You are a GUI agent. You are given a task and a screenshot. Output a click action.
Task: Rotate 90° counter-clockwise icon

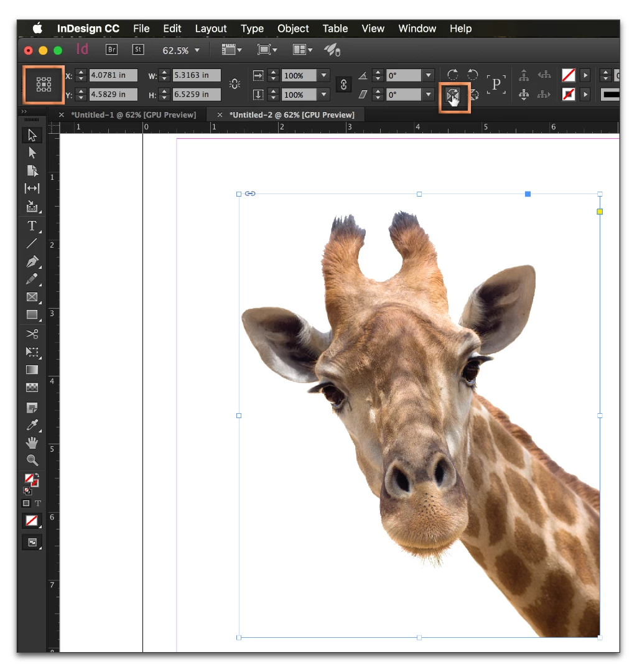point(473,75)
